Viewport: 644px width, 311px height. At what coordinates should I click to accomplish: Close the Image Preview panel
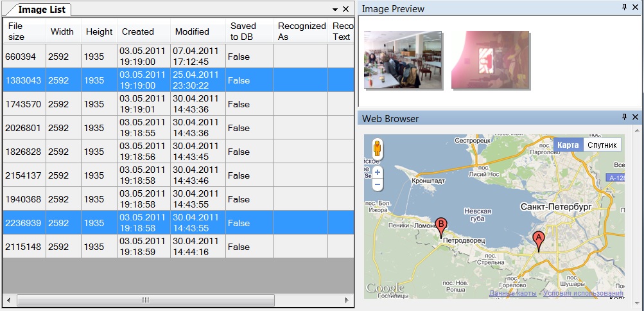(635, 8)
